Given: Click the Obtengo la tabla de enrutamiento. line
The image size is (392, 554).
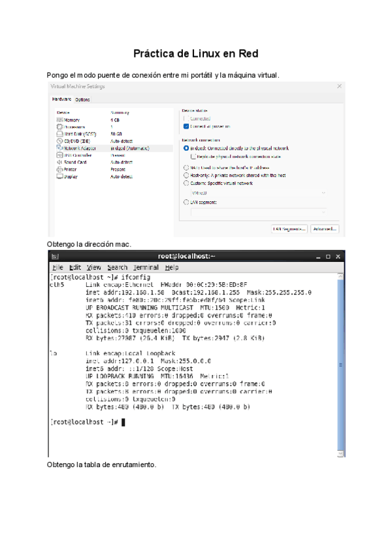Looking at the screenshot, I should point(101,464).
